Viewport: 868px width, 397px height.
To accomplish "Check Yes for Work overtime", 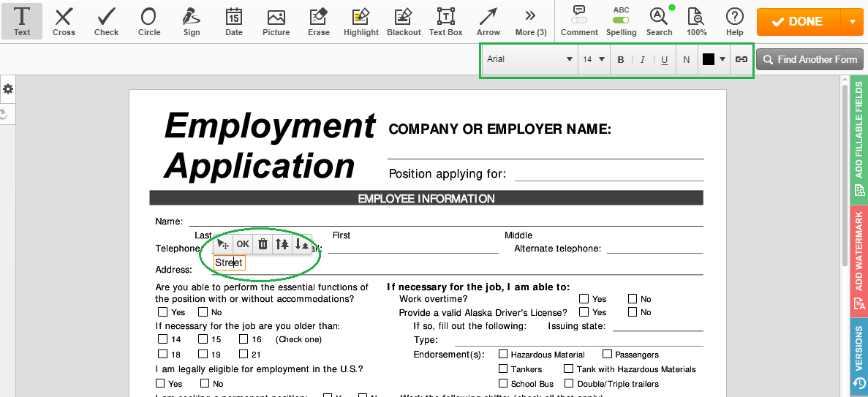I will pyautogui.click(x=584, y=298).
